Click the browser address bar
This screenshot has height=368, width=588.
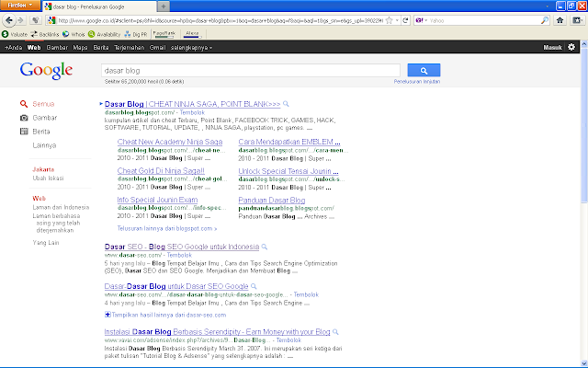220,20
